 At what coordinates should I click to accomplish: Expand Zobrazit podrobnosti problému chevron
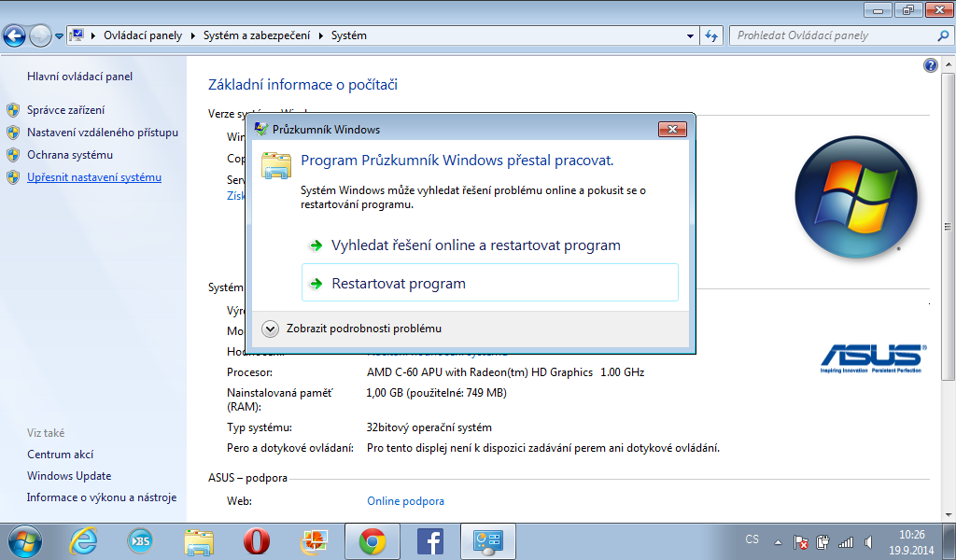(270, 329)
